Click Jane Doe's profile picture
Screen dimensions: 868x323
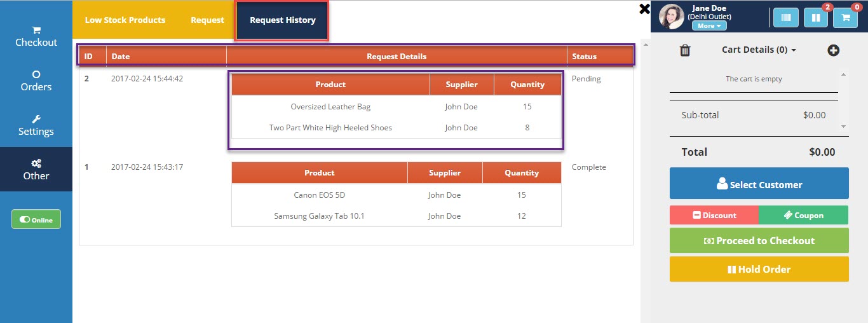(672, 17)
